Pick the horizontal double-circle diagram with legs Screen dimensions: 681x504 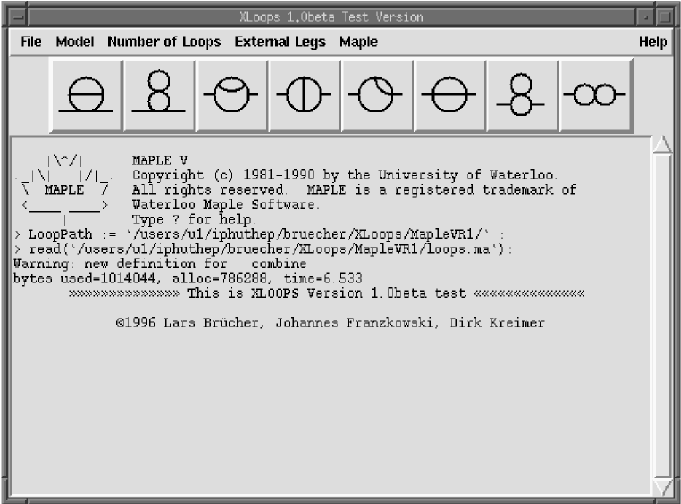[595, 95]
